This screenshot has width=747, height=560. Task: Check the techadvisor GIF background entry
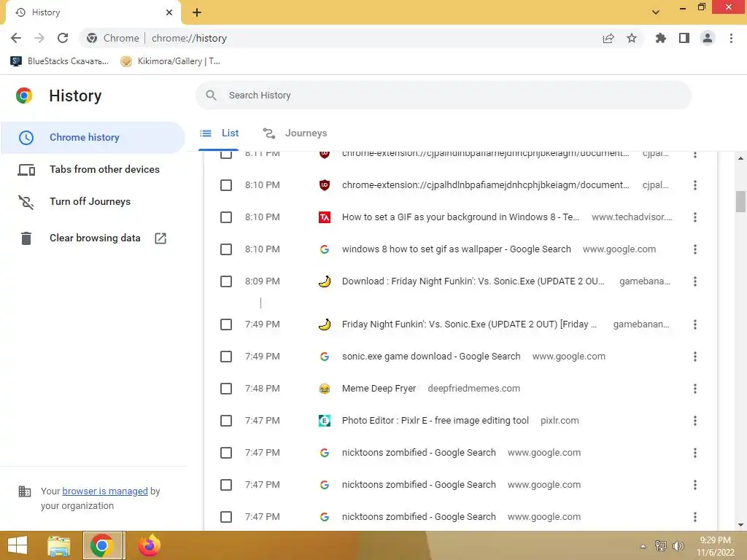pyautogui.click(x=226, y=217)
